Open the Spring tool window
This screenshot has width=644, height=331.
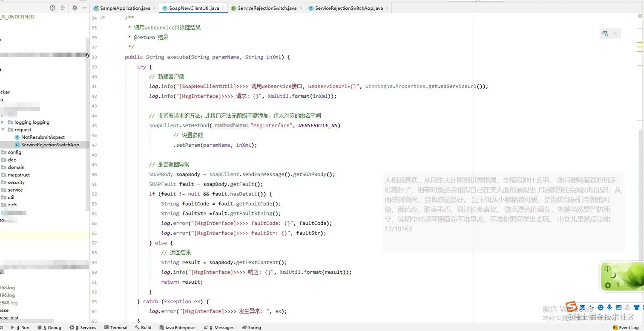[x=251, y=328]
